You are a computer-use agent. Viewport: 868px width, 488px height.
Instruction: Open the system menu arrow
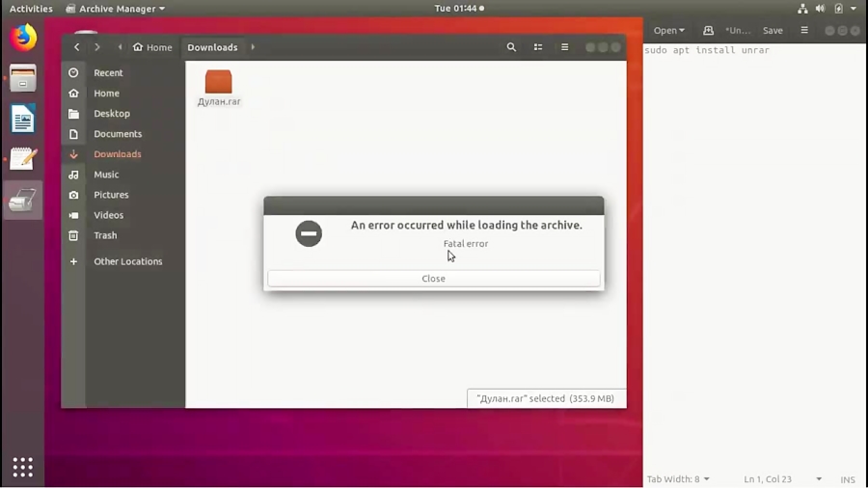point(854,9)
